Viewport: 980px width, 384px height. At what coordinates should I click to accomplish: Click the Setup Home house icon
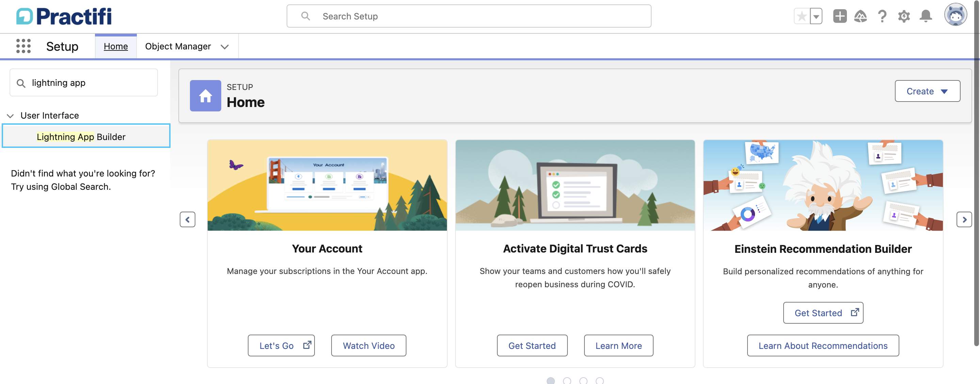[206, 96]
